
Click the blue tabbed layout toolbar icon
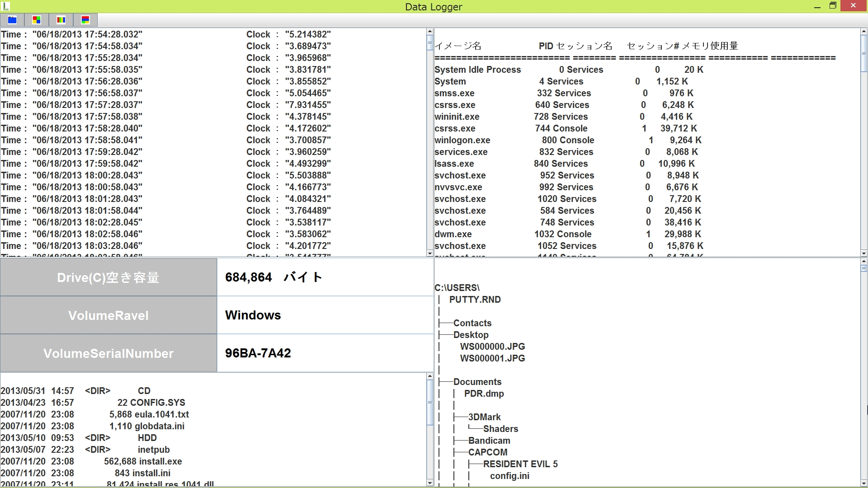click(x=12, y=20)
